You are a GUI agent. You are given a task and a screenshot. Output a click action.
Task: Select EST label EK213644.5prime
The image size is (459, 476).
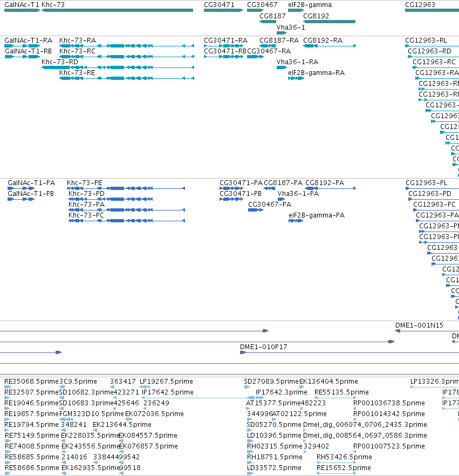122,425
